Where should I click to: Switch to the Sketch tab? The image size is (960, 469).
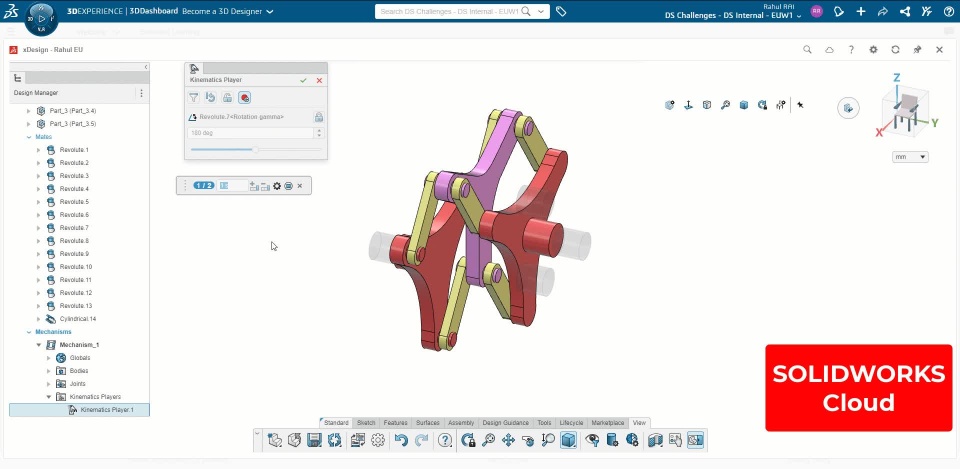pyautogui.click(x=366, y=422)
